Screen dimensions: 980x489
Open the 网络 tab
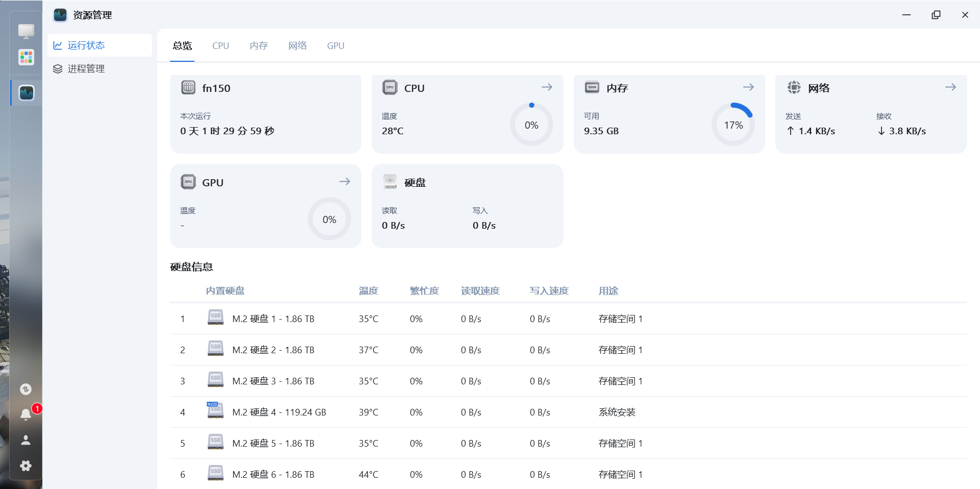297,45
